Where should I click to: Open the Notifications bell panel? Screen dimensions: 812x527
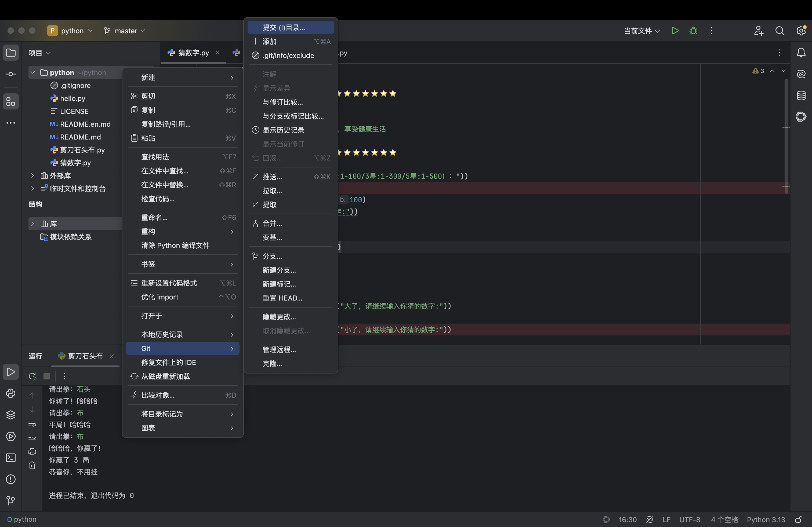(801, 53)
